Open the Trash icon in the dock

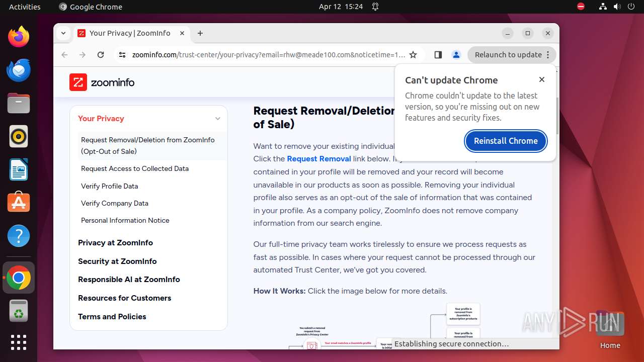(19, 311)
